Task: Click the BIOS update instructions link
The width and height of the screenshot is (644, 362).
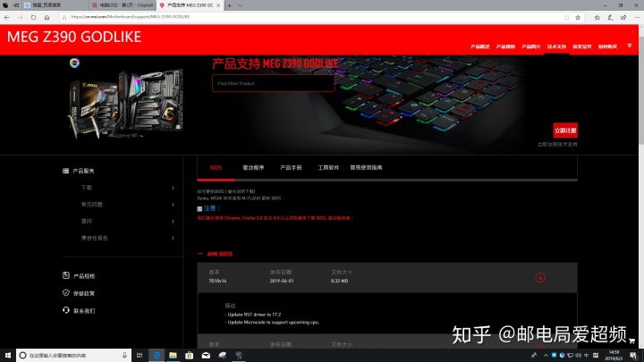Action: [x=226, y=191]
